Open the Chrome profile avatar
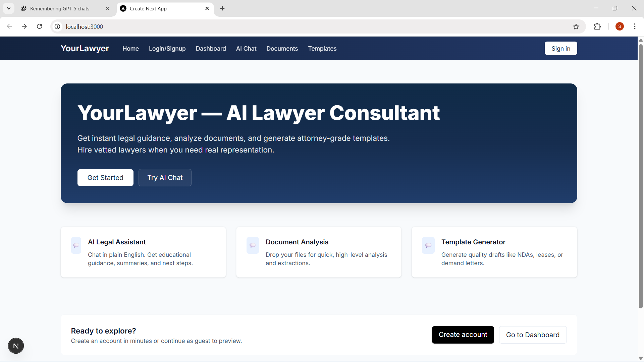Screen dimensions: 644x362 620,26
